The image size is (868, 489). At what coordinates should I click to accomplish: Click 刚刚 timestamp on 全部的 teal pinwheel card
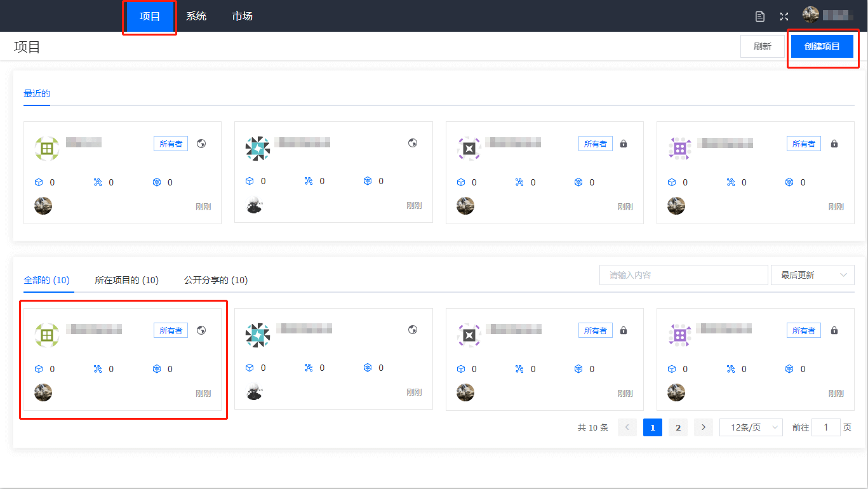[414, 392]
